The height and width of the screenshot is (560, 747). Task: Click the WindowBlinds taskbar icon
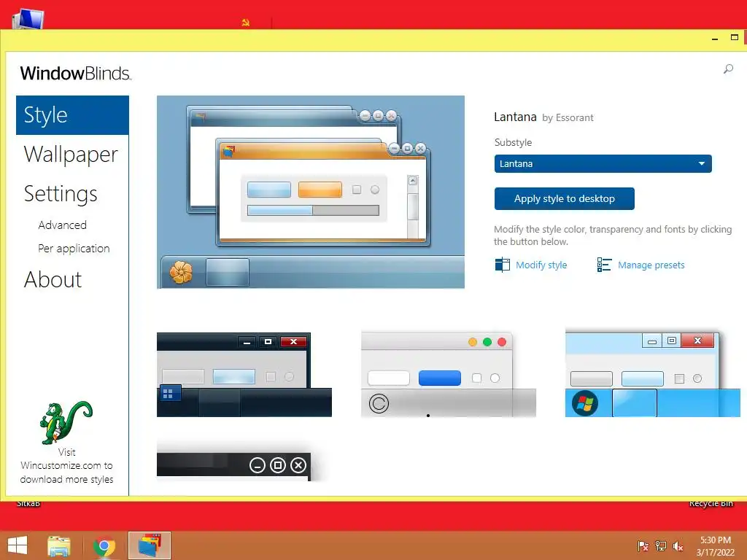(150, 545)
